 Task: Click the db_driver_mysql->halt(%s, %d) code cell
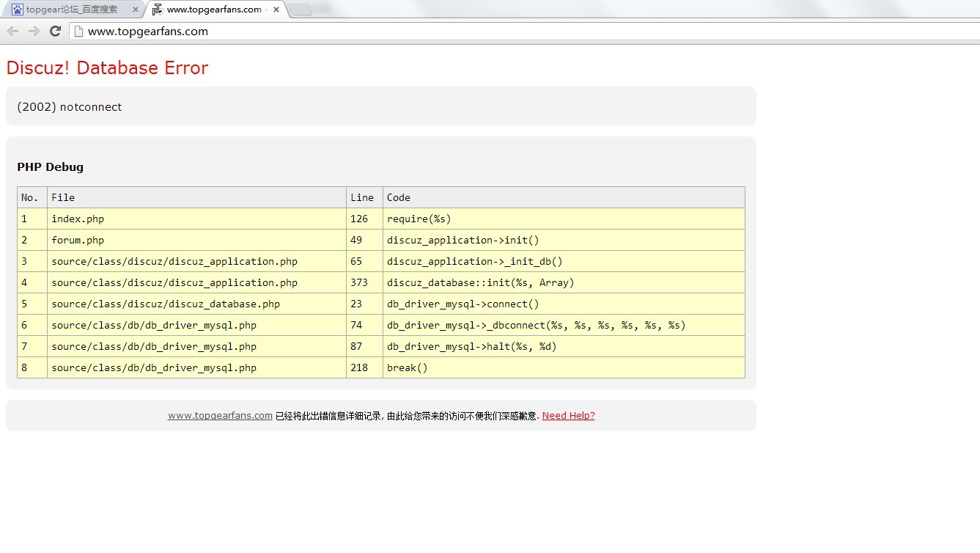[x=564, y=346]
